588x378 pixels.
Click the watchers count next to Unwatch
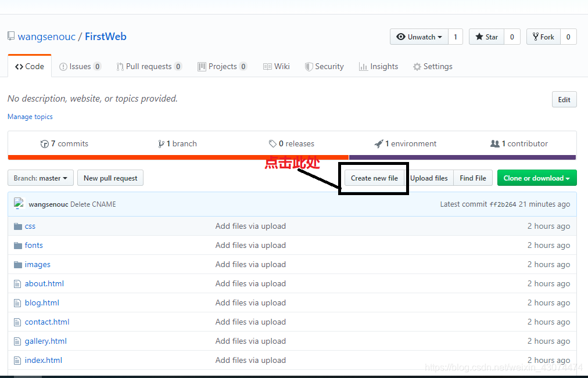[x=456, y=37]
